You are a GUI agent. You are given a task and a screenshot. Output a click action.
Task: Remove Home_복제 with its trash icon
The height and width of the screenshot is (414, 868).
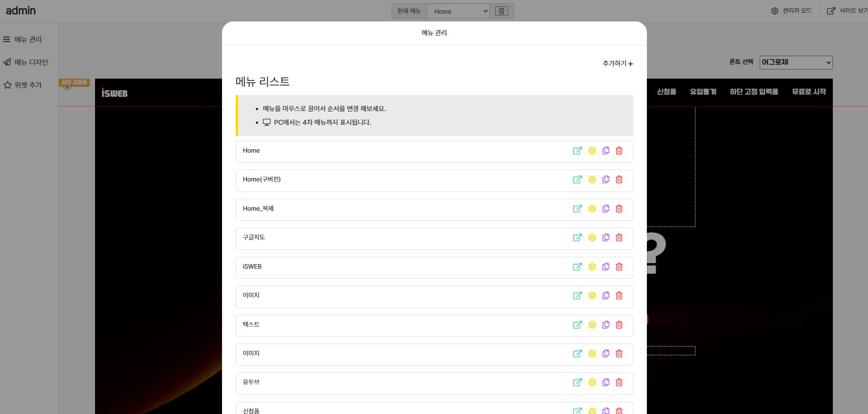[x=619, y=209]
